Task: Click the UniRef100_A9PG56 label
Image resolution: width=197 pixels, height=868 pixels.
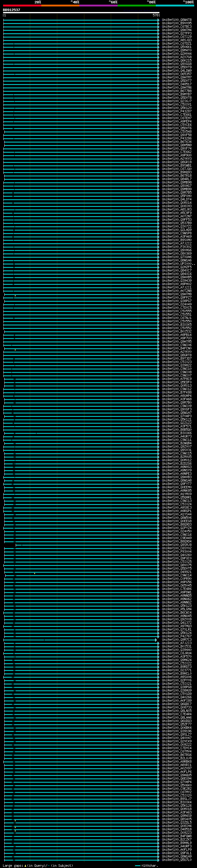Action: tap(176, 582)
